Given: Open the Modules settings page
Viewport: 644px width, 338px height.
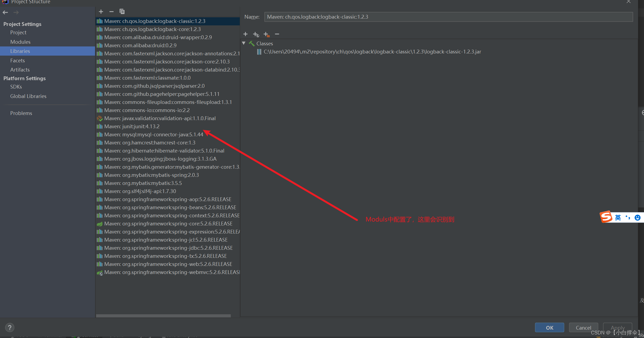Looking at the screenshot, I should pyautogui.click(x=20, y=42).
